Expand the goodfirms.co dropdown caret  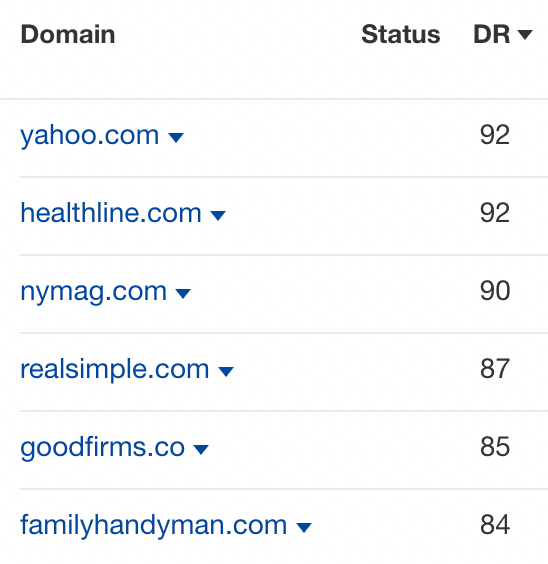(x=201, y=449)
